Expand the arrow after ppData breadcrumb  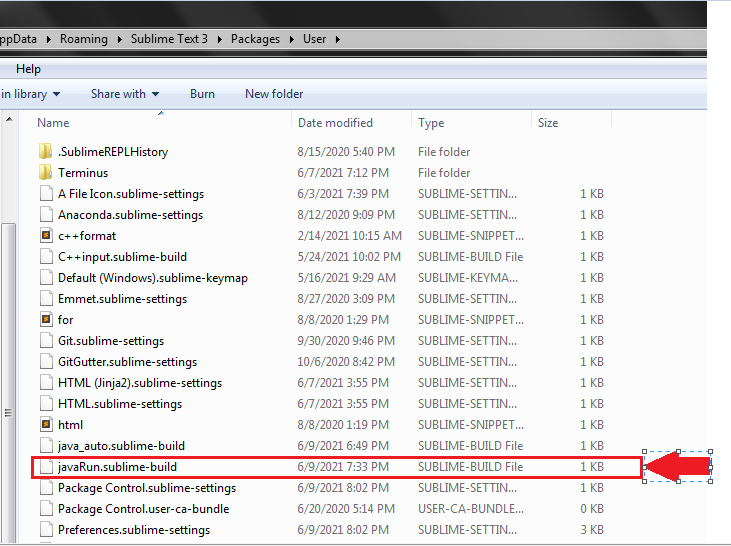tap(48, 39)
